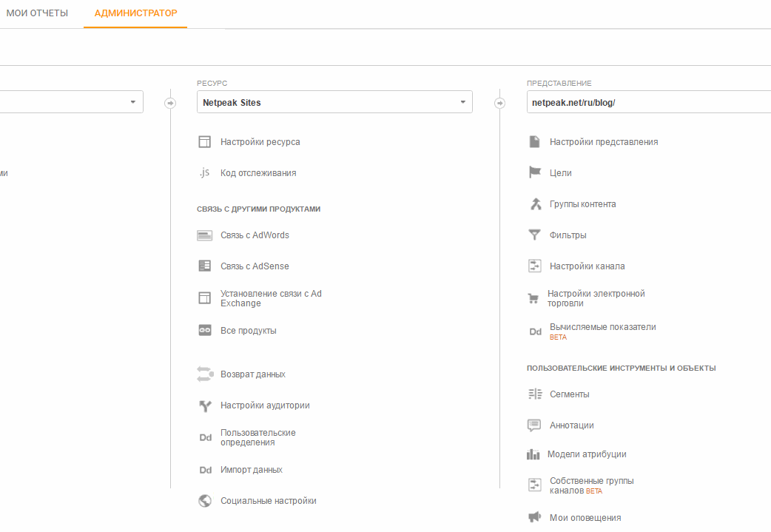The width and height of the screenshot is (771, 532).
Task: Open Настройки электронной торговли link
Action: pyautogui.click(x=596, y=298)
